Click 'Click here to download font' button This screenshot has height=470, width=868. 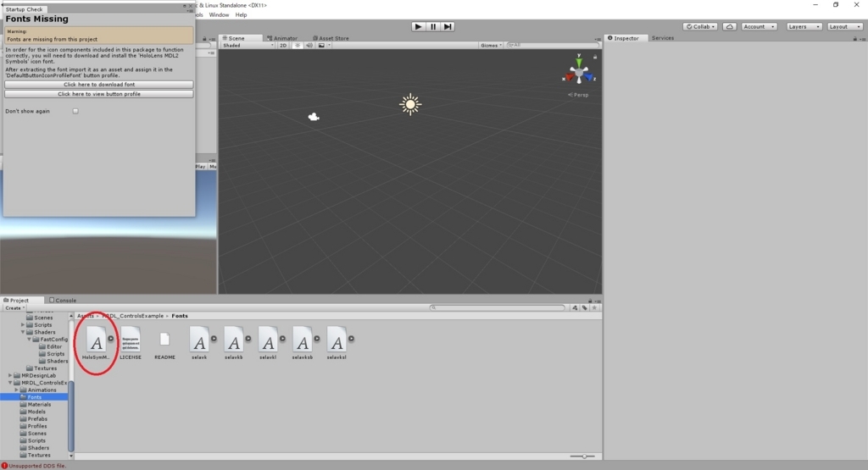tap(99, 85)
